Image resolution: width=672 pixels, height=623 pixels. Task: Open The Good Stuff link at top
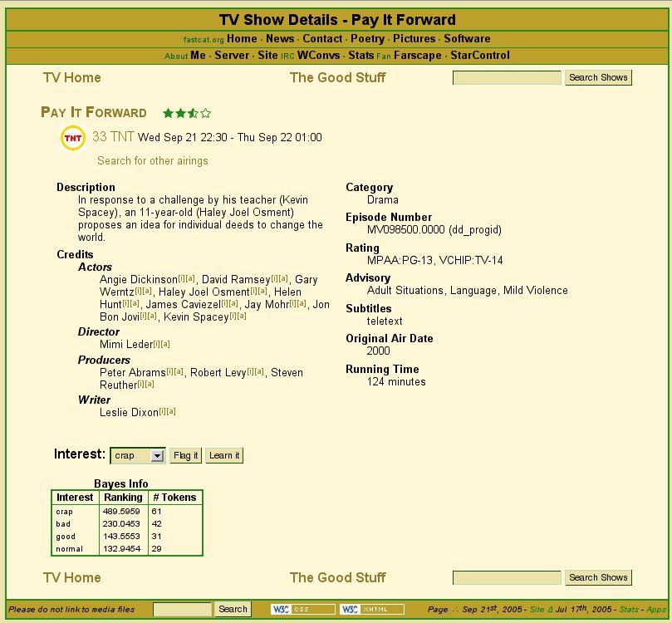(x=338, y=77)
